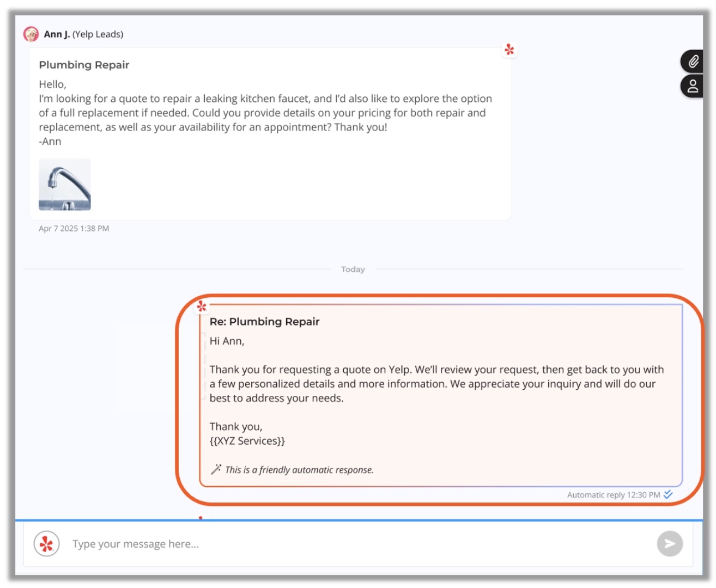The height and width of the screenshot is (588, 716).
Task: Click Yelp badge on the automatic reply
Action: 202,307
